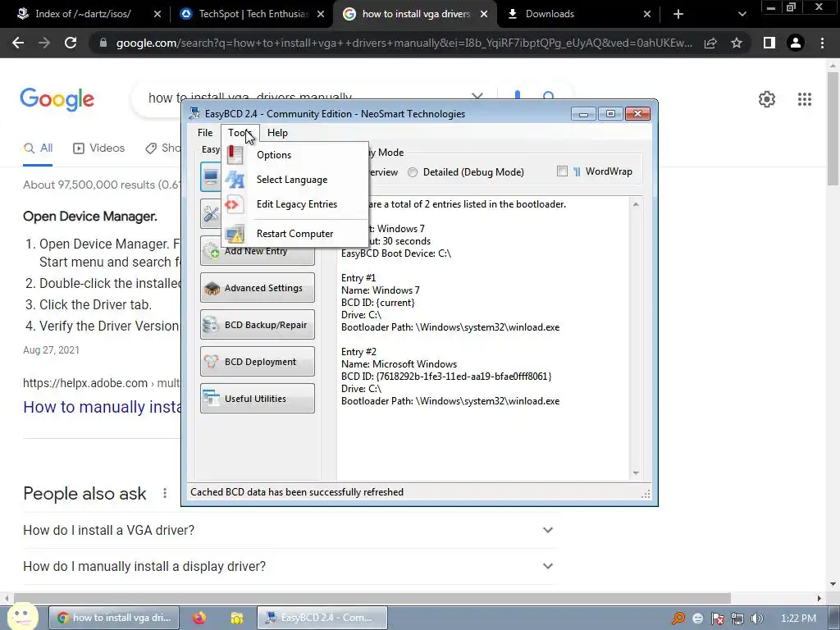The image size is (840, 630).
Task: Close the TechSpot tab
Action: click(x=321, y=14)
